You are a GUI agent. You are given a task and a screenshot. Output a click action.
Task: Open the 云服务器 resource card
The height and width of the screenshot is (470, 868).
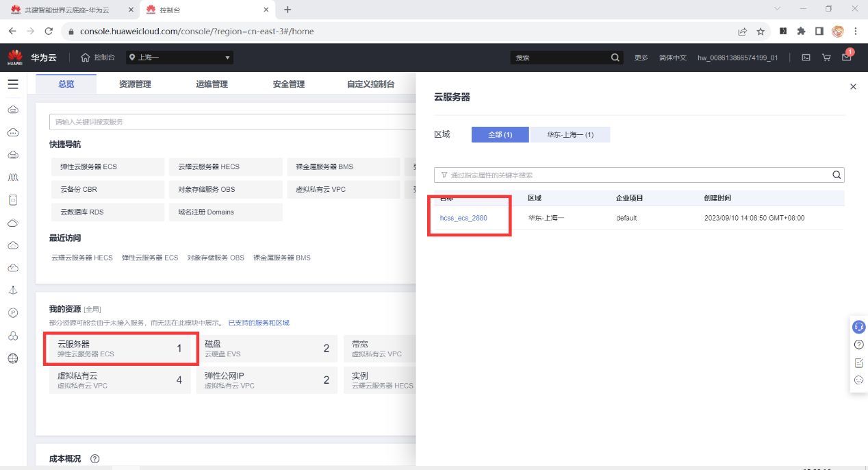(x=120, y=349)
